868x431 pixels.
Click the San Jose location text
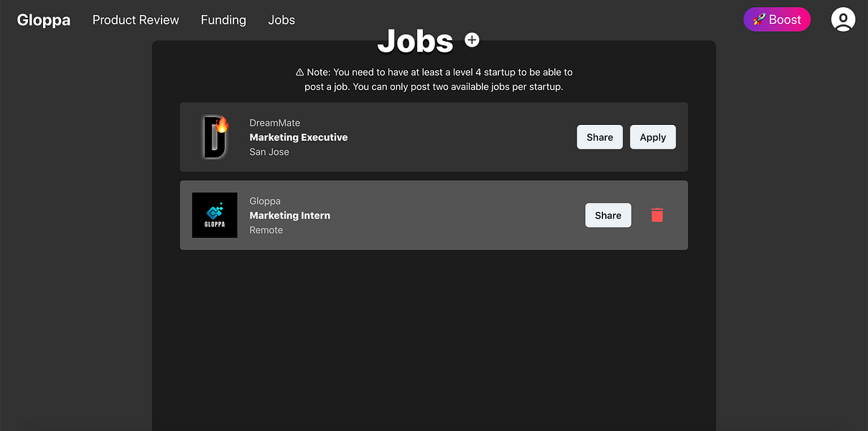(x=269, y=152)
